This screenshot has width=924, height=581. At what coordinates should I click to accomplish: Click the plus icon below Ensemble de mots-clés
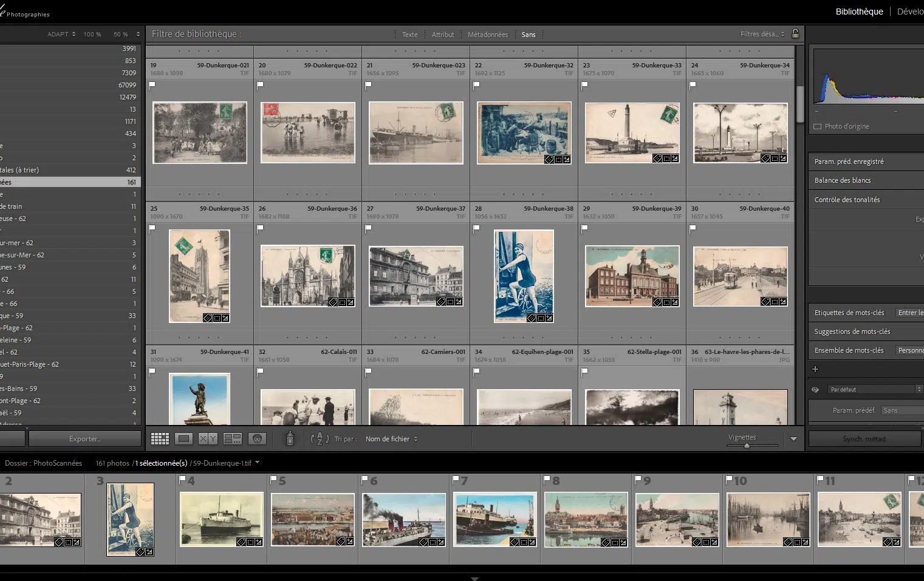[x=815, y=369]
